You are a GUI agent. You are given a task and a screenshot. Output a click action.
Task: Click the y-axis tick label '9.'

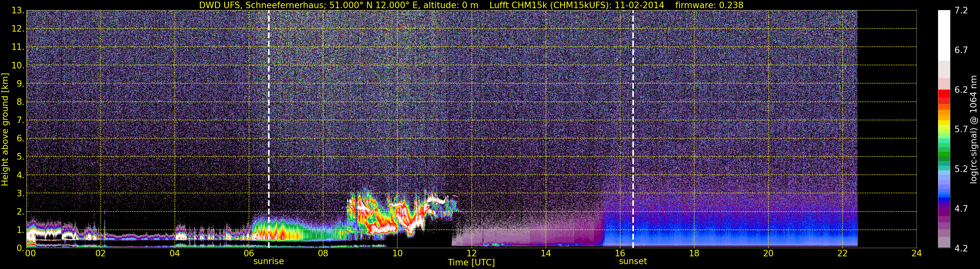pyautogui.click(x=20, y=83)
